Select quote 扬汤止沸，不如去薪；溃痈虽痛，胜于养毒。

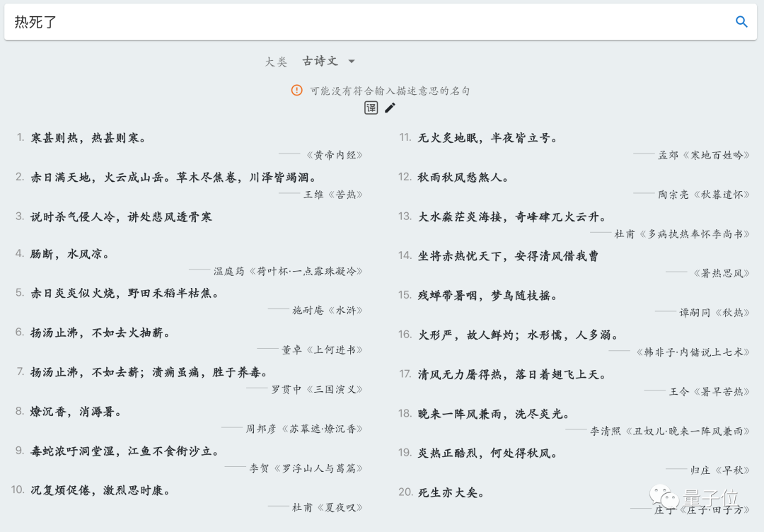click(x=149, y=373)
